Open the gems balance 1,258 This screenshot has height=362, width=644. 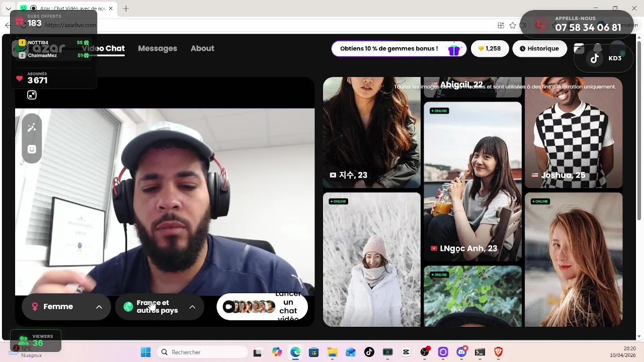[490, 49]
